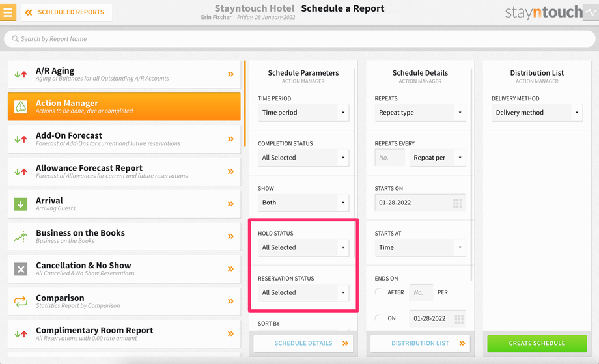Open the Completion Status dropdown
Screen dimensions: 599x364
point(303,158)
